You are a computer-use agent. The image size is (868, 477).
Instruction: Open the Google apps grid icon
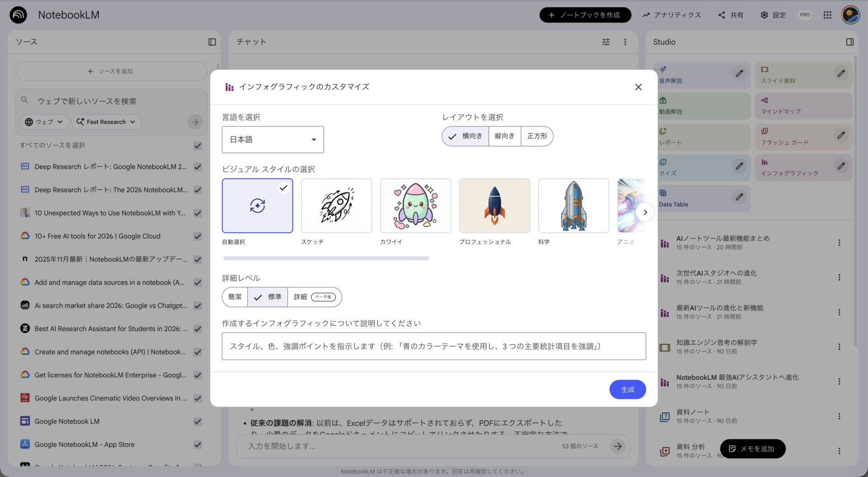(x=827, y=14)
